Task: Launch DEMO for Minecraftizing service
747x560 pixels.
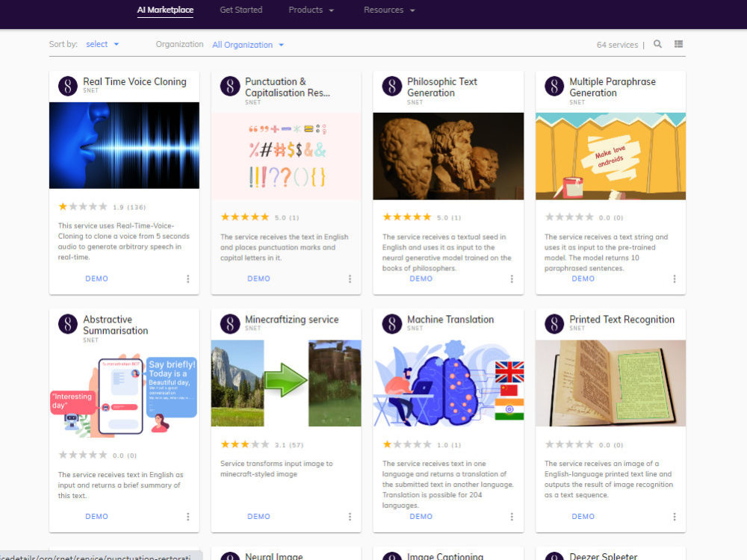Action: tap(258, 516)
